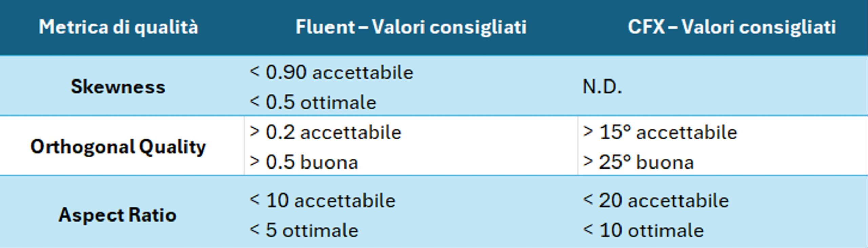This screenshot has width=868, height=248.
Task: Click 'Valori consigliati' in the CFX header
Action: coord(759,27)
